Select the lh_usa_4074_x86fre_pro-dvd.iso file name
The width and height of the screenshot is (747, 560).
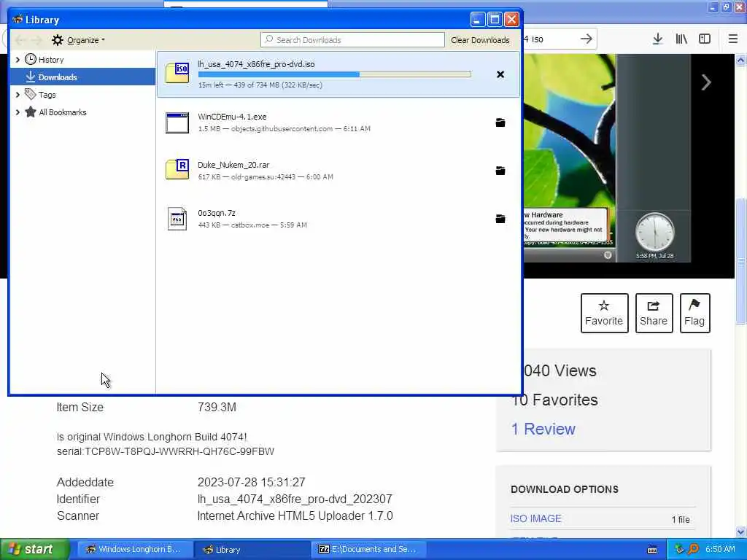256,64
